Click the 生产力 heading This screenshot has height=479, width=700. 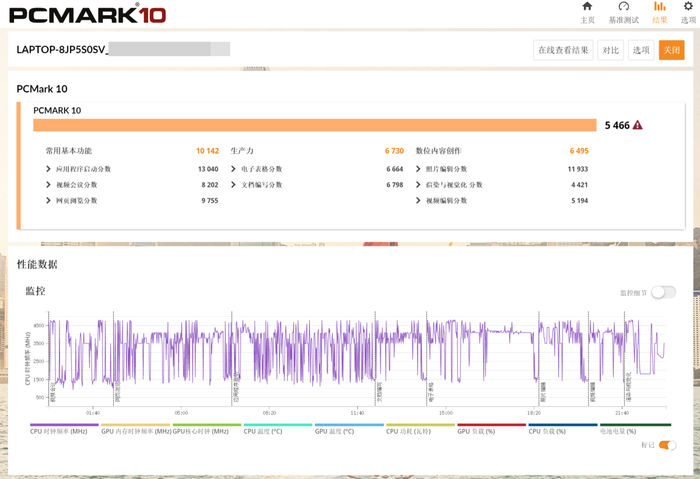[x=242, y=151]
